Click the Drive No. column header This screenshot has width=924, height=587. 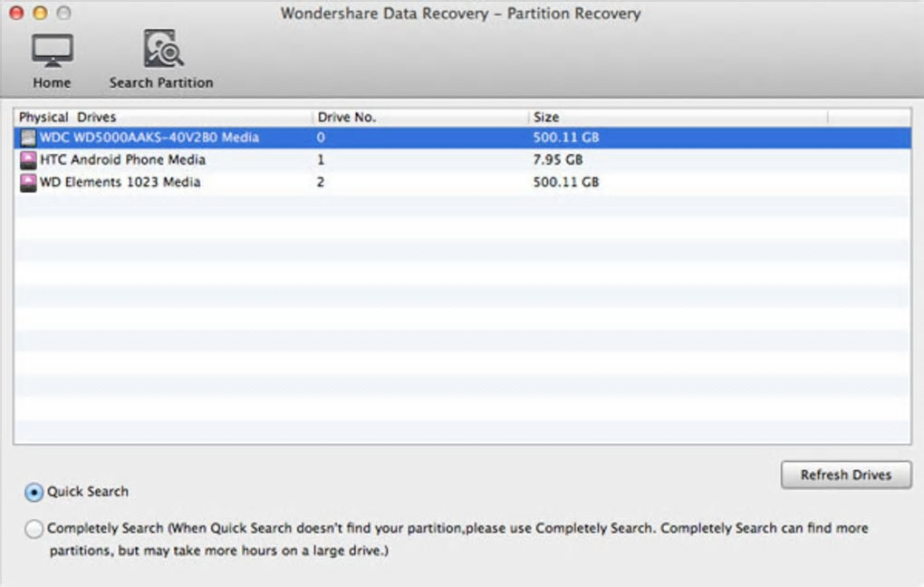347,117
